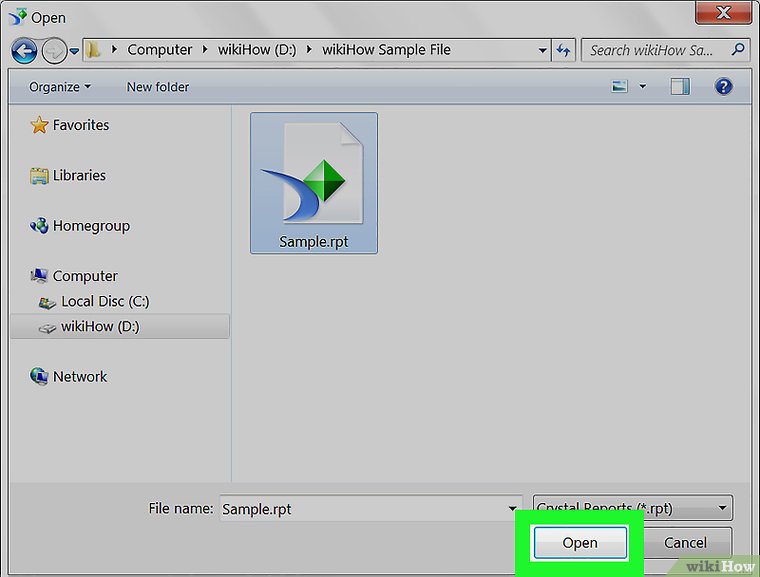Viewport: 760px width, 577px height.
Task: Select Favorites in the navigation pane
Action: tap(80, 125)
